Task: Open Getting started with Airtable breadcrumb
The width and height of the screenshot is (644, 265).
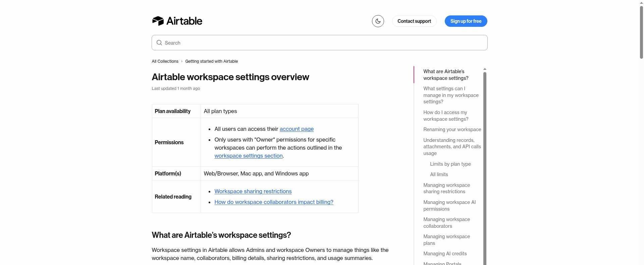Action: (x=211, y=61)
